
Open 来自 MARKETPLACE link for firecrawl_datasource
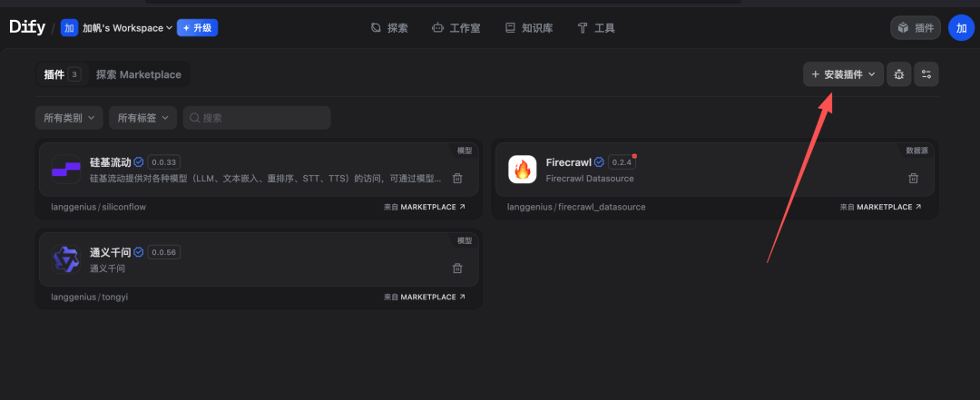tap(880, 207)
